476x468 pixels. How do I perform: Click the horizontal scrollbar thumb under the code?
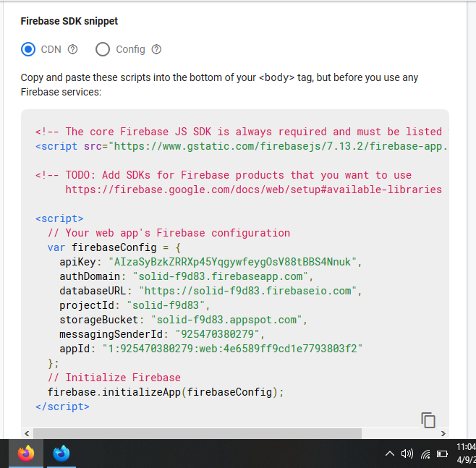click(x=197, y=433)
